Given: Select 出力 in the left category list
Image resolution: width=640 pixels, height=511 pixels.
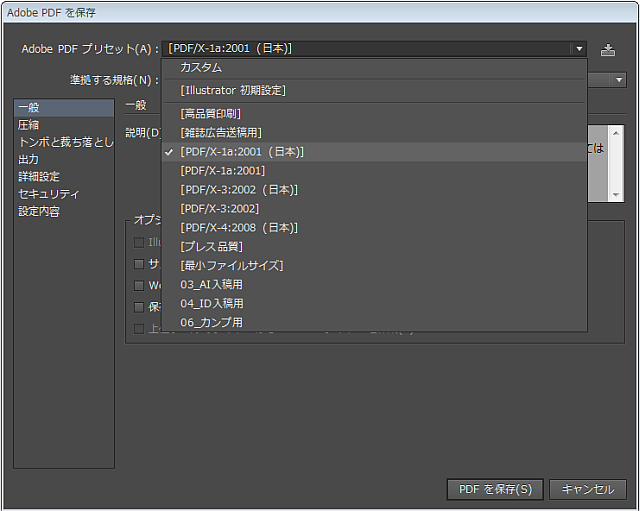Looking at the screenshot, I should (64, 159).
